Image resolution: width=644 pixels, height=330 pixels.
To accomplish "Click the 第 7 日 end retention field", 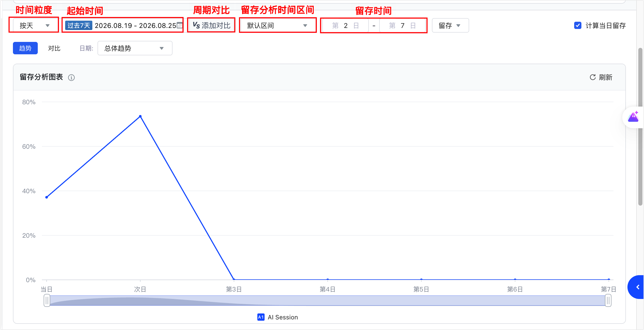I will (x=402, y=25).
